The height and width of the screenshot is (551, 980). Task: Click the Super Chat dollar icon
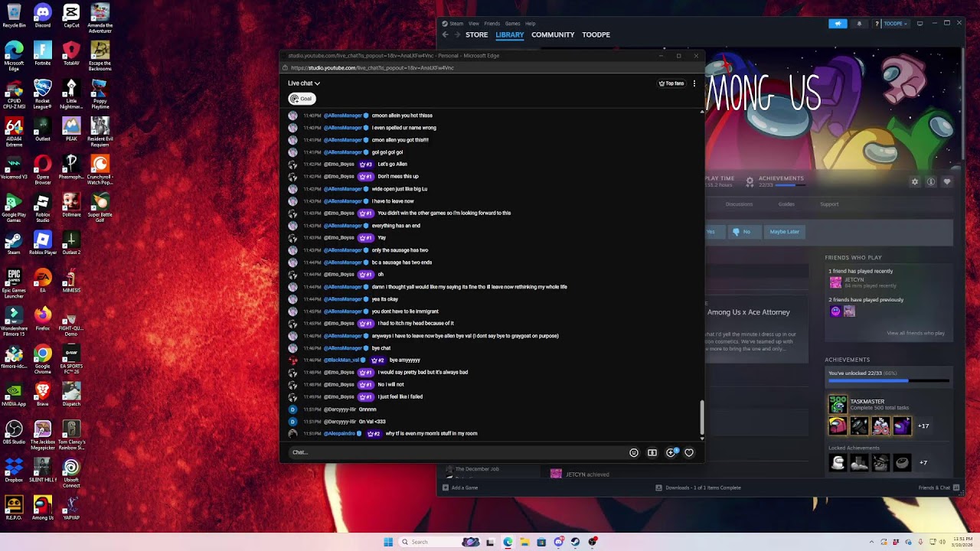[x=652, y=453]
